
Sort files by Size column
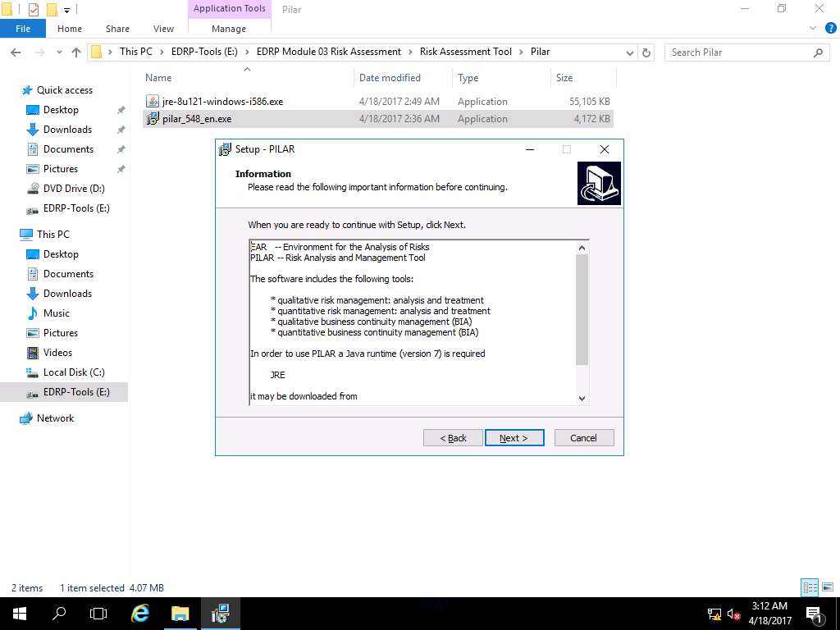tap(564, 78)
